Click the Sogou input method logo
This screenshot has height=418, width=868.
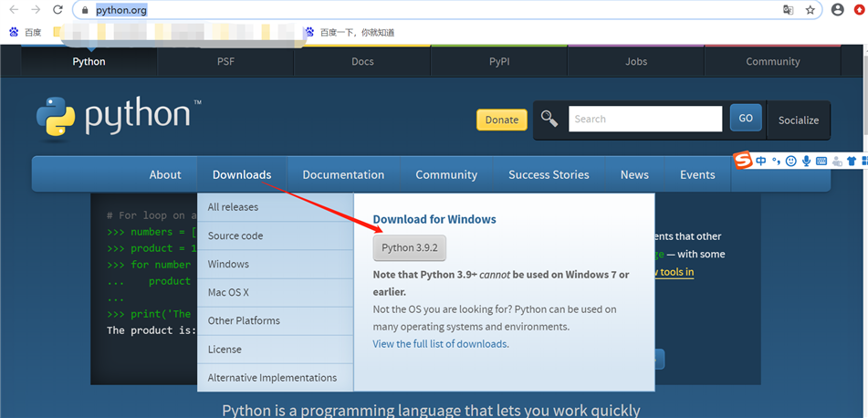click(744, 161)
